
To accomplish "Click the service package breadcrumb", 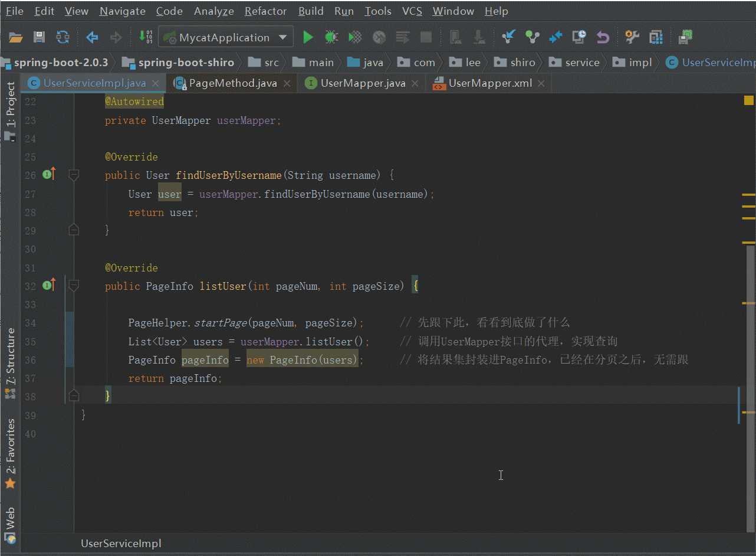I will [574, 63].
